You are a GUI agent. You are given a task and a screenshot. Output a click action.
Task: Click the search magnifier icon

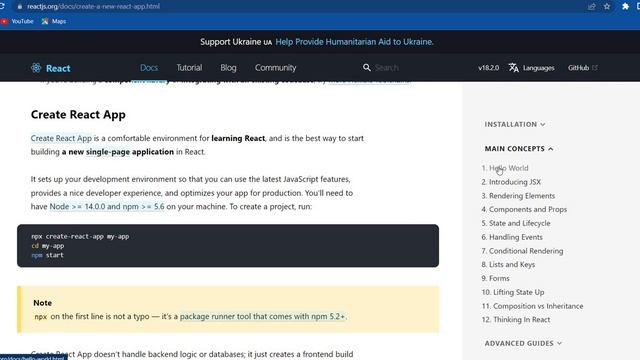[367, 68]
